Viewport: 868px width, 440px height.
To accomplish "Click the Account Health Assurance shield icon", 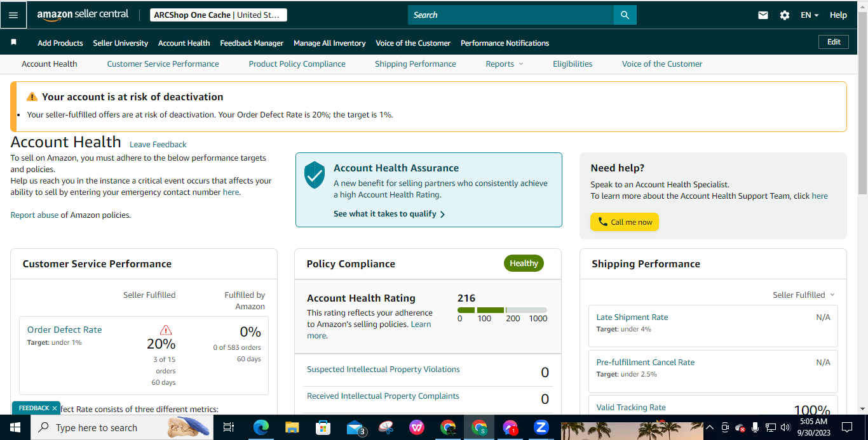I will pyautogui.click(x=315, y=175).
